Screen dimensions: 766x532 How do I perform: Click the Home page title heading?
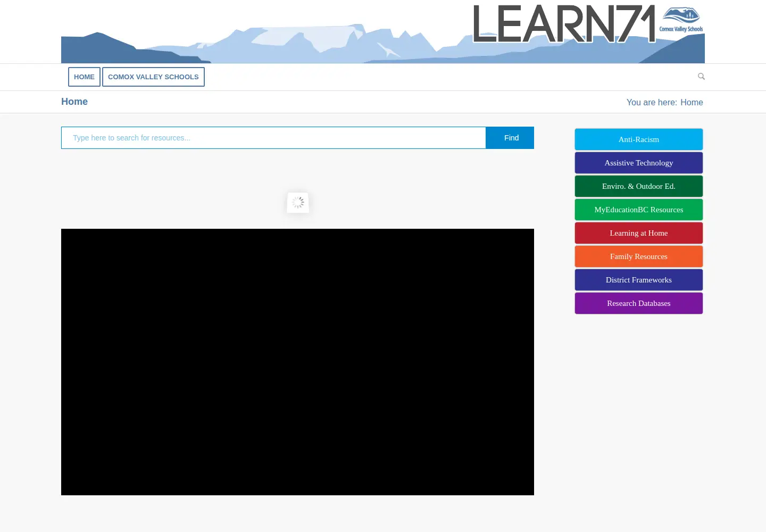tap(74, 102)
